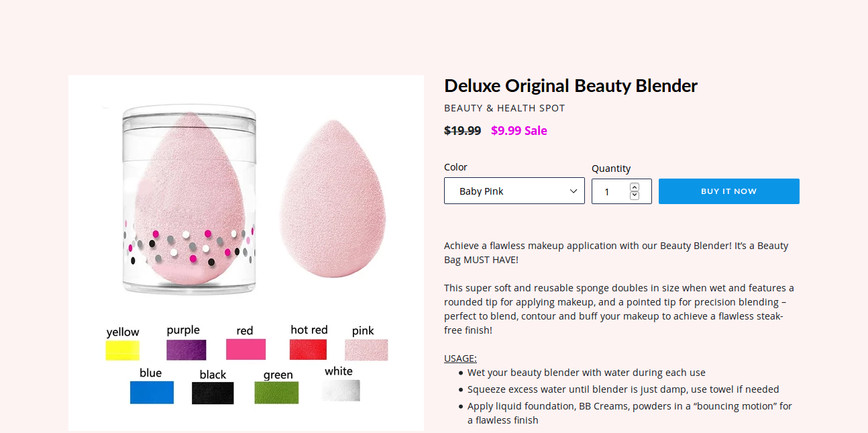
Task: Click the crossed-out $19.99 original price
Action: [462, 130]
